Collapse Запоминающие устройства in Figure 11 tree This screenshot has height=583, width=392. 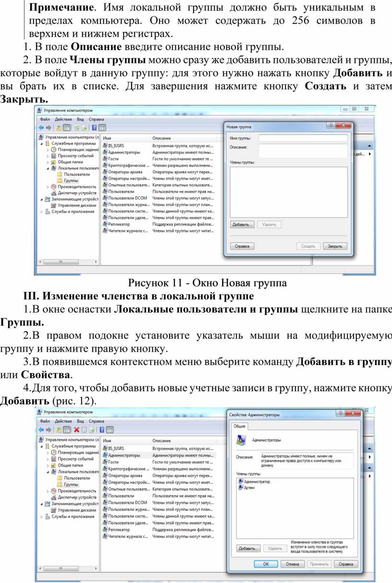42,199
